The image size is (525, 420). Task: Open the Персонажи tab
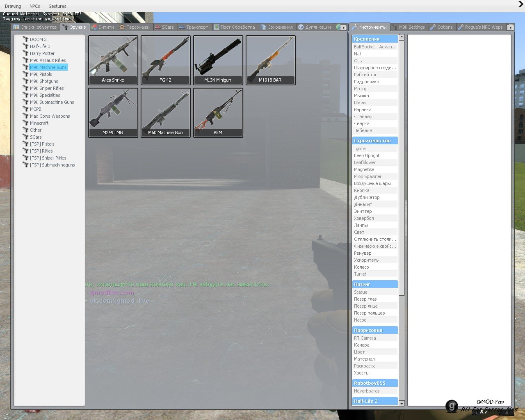coord(135,27)
